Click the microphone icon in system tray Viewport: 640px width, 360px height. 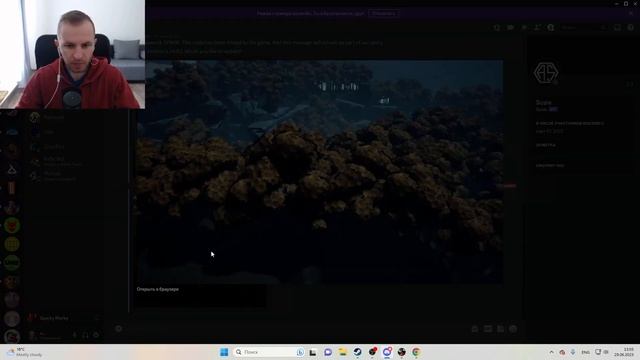tap(573, 352)
